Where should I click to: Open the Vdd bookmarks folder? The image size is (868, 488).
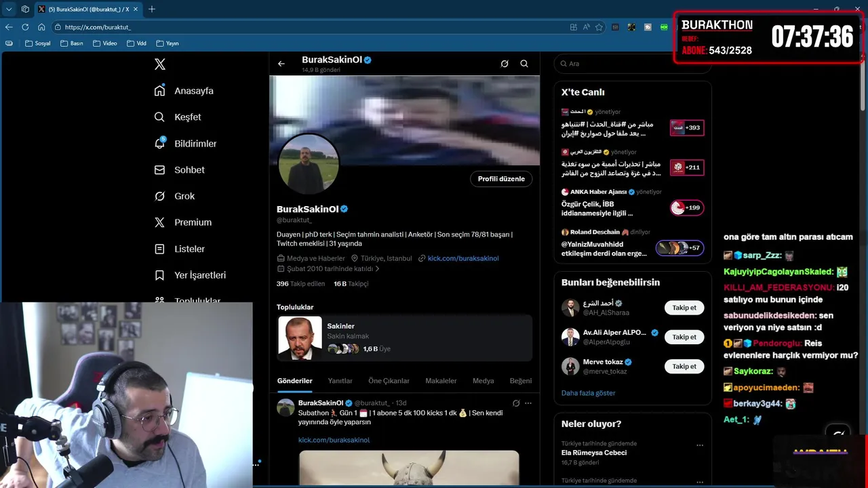pyautogui.click(x=136, y=43)
